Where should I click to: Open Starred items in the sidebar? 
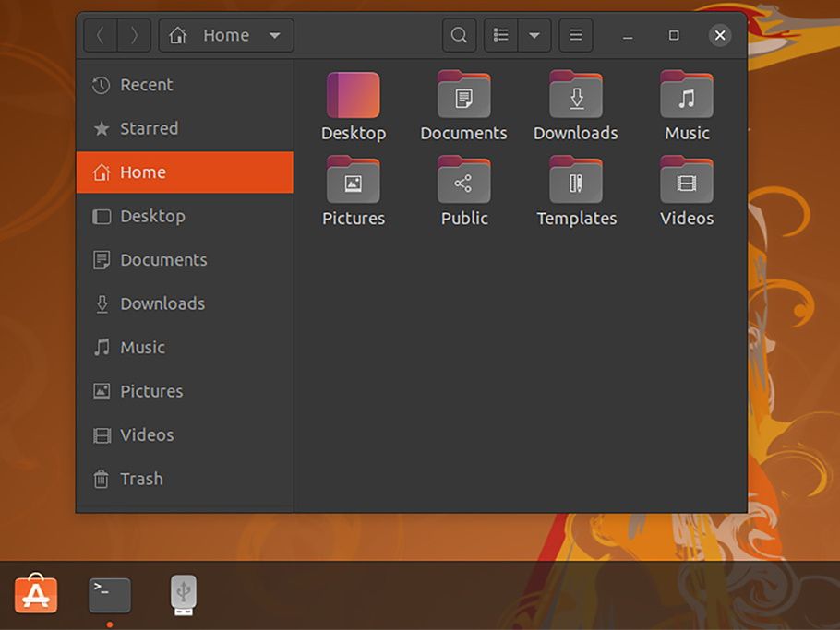(149, 128)
